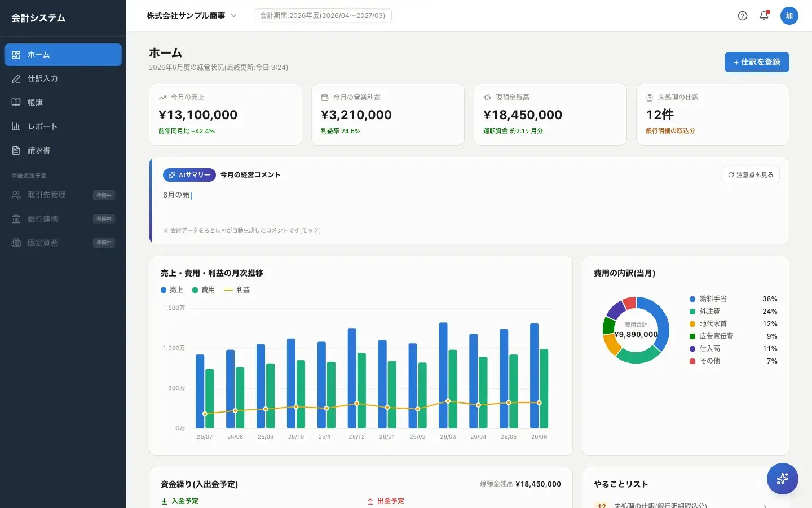Click the 外注費 green legend swatch

click(x=692, y=312)
